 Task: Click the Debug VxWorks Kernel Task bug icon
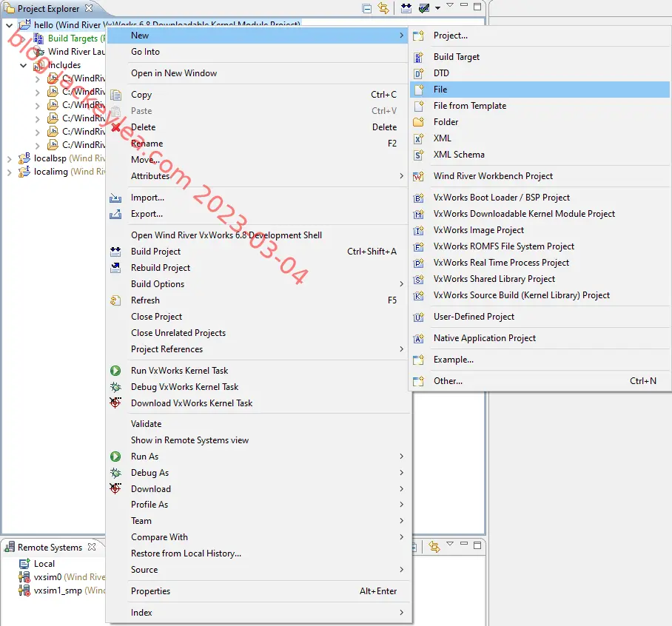click(x=115, y=387)
